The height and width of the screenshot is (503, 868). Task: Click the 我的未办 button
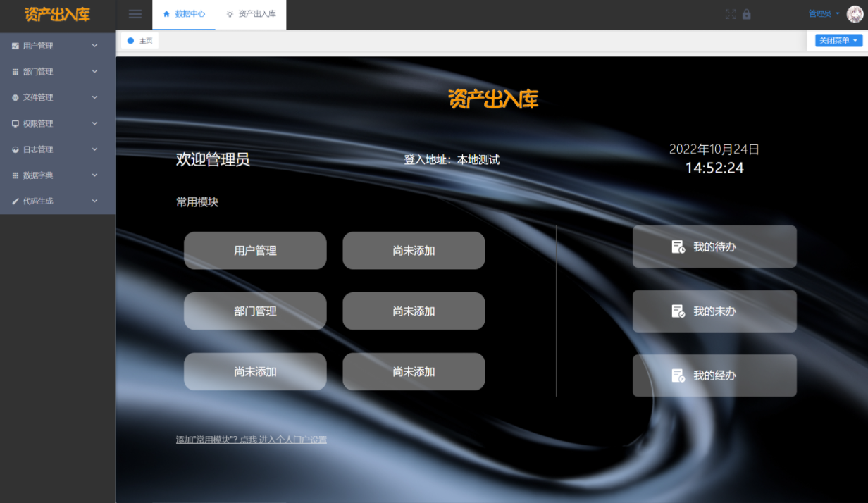click(714, 311)
